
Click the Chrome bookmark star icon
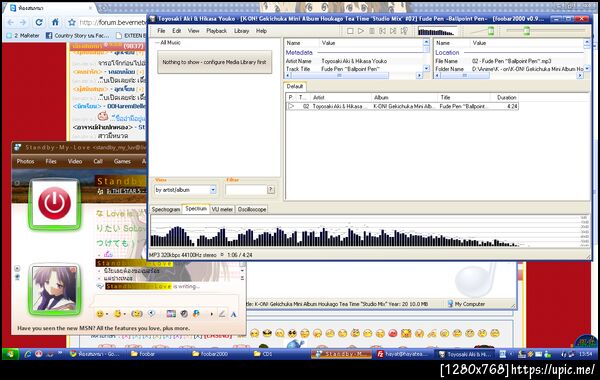(x=72, y=23)
